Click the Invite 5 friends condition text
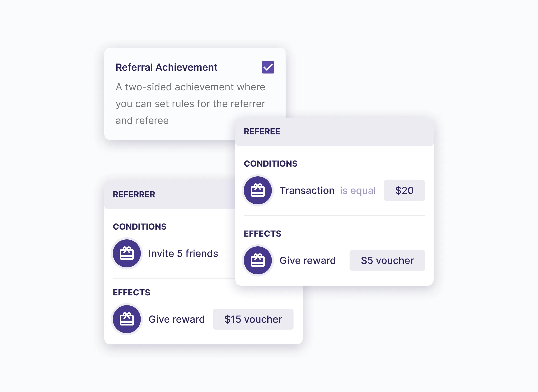The height and width of the screenshot is (392, 538). coord(183,253)
